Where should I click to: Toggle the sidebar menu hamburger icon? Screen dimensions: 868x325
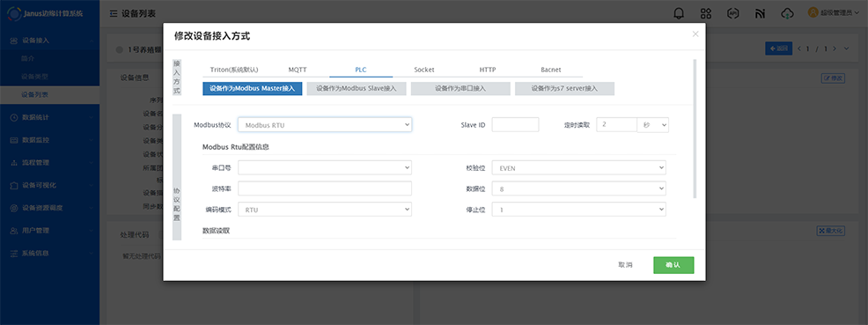coord(114,12)
